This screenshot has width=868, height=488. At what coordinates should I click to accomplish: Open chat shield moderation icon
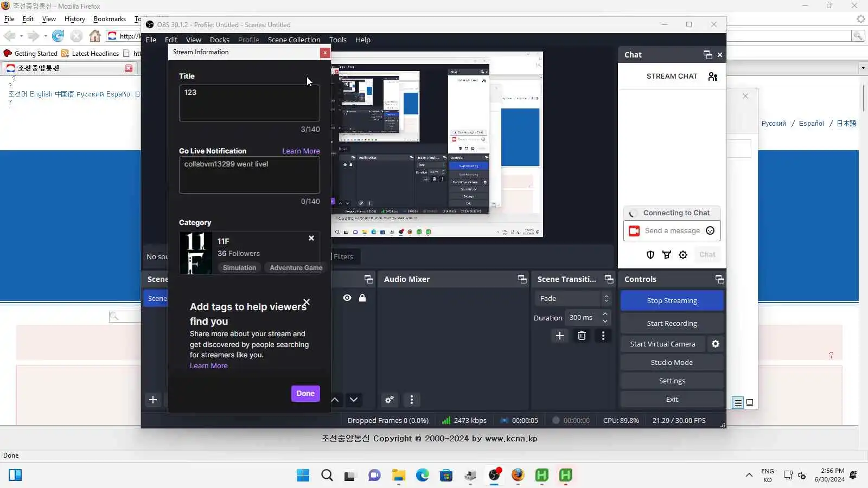pos(650,255)
